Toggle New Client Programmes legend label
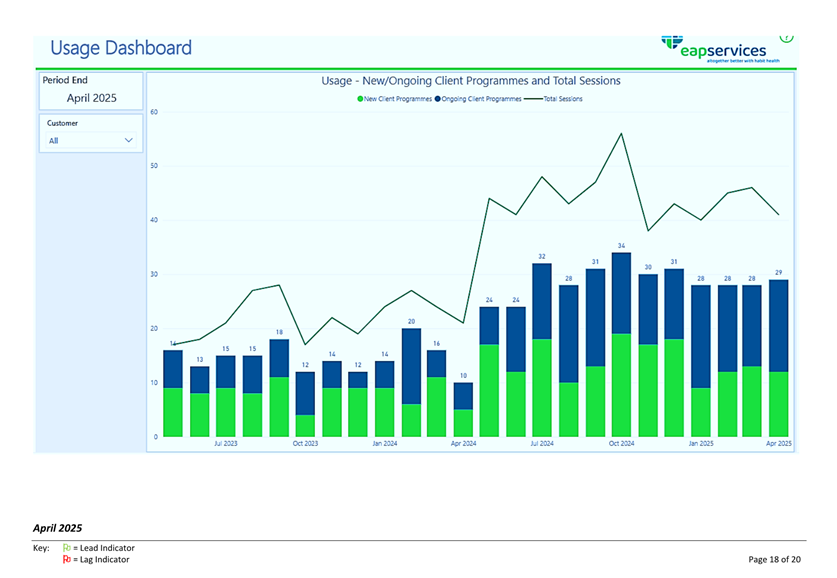The height and width of the screenshot is (578, 837). pos(398,99)
